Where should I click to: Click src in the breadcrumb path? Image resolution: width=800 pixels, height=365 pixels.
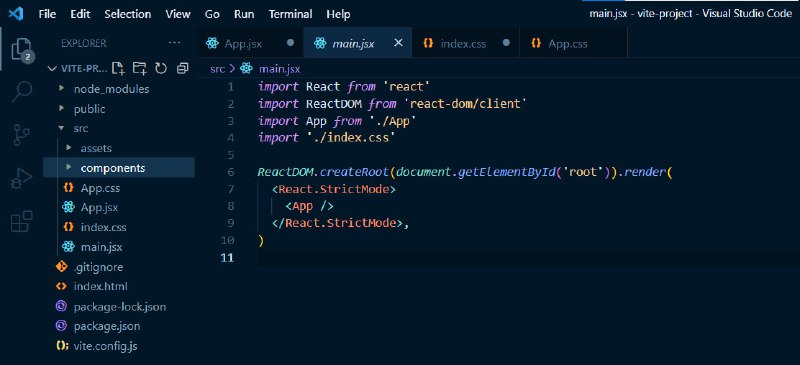tap(217, 68)
